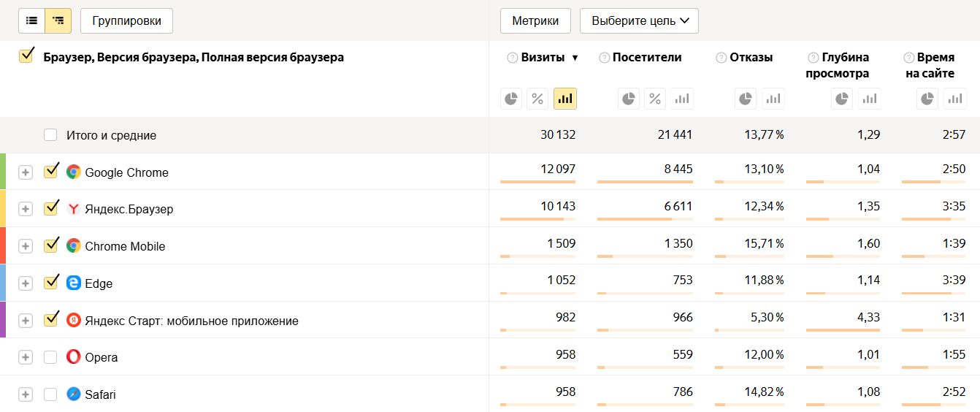980x412 pixels.
Task: Switch to flat list view icon
Action: 31,21
